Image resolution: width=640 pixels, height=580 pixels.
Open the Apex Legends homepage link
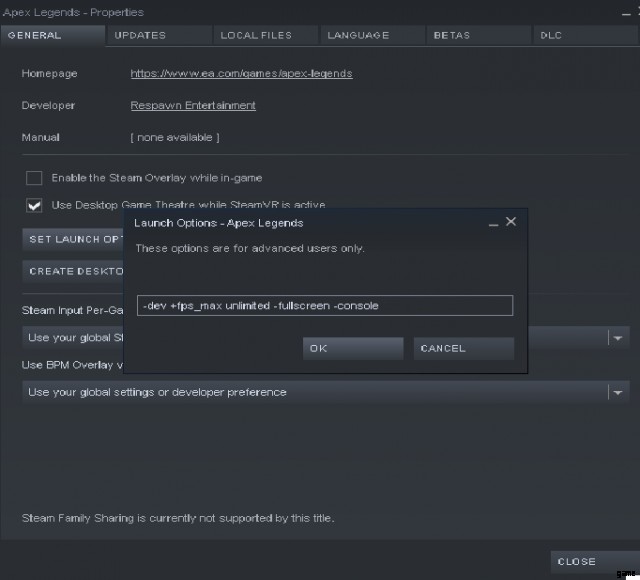click(x=241, y=74)
